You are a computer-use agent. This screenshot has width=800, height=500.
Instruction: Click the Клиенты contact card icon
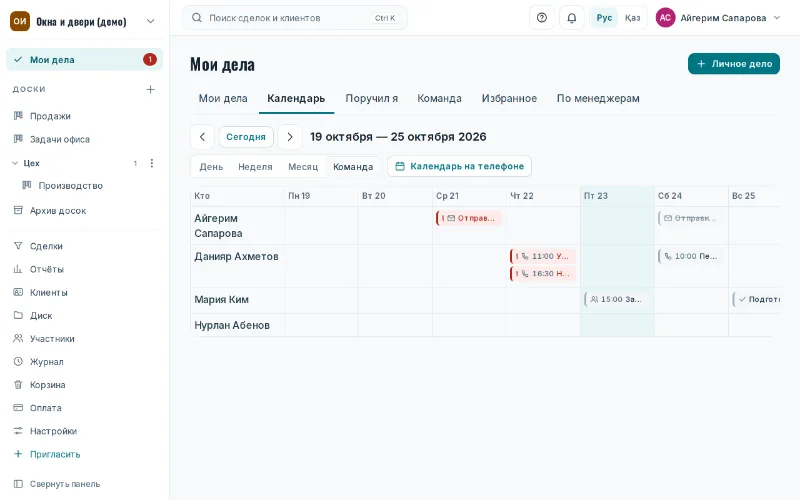(18, 292)
